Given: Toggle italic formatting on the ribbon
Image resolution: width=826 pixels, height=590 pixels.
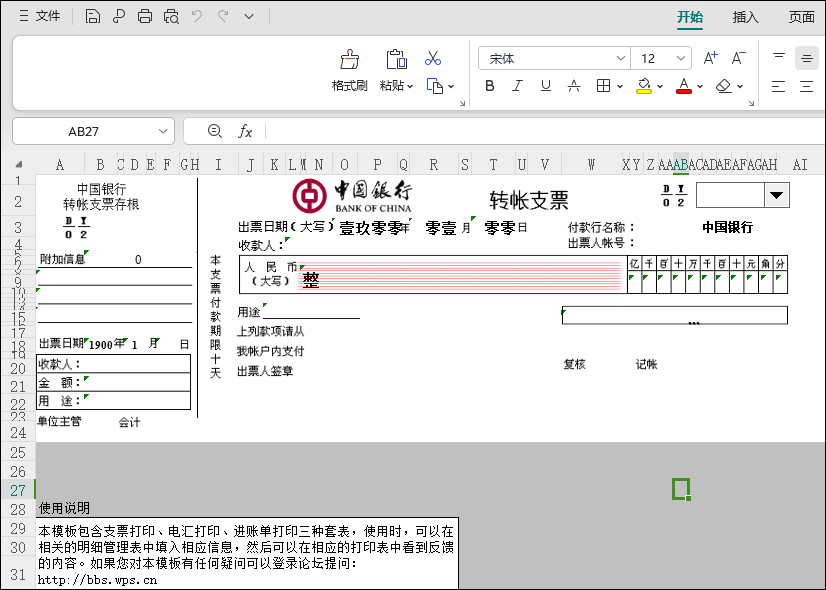Looking at the screenshot, I should point(517,87).
